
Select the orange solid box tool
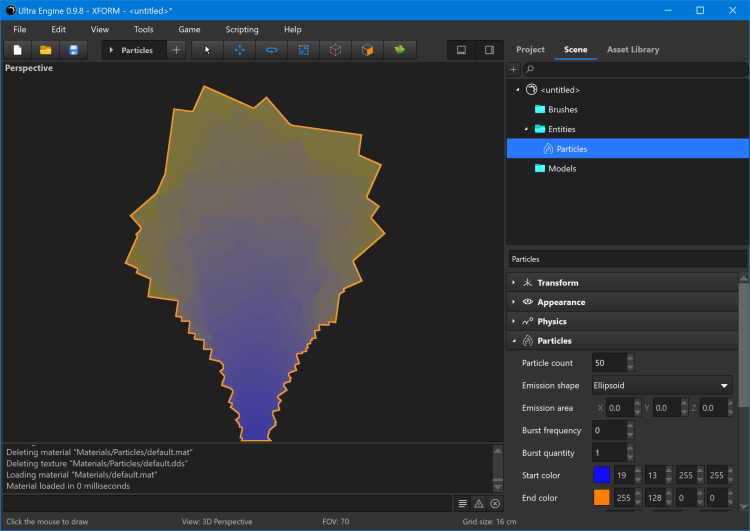[x=367, y=50]
